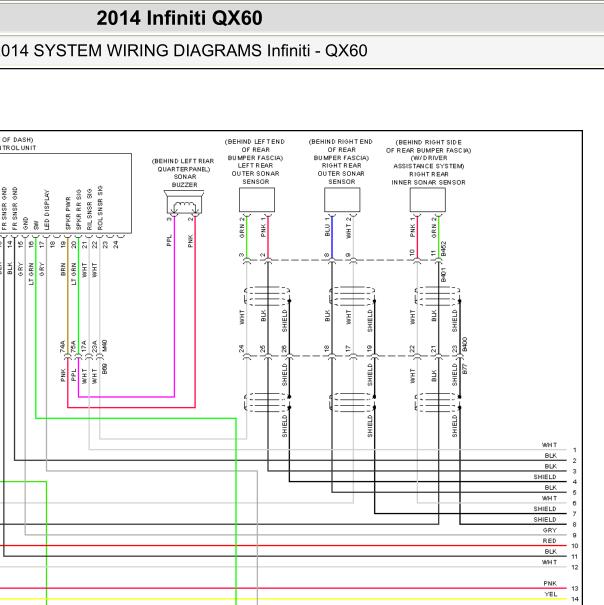Click control unit pin number 24
This screenshot has height=605, width=604.
pos(116,244)
